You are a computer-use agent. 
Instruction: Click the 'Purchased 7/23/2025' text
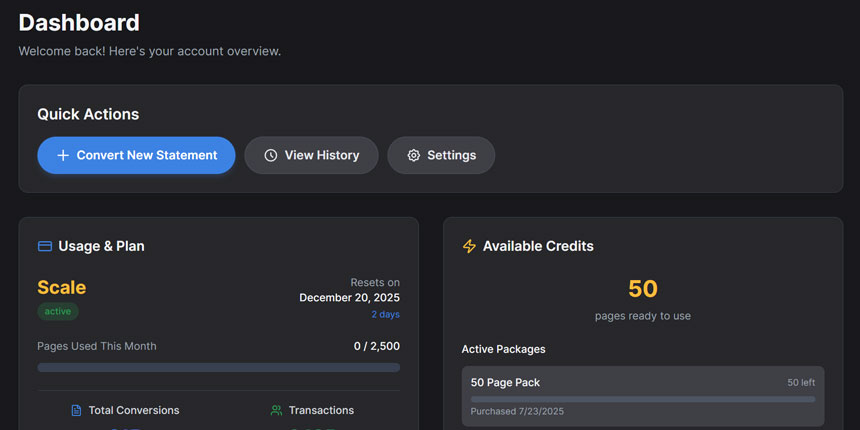click(517, 411)
